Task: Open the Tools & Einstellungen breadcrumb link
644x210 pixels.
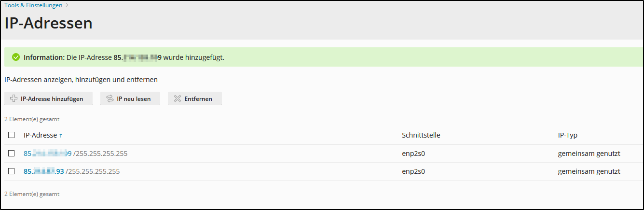Action: (x=33, y=5)
